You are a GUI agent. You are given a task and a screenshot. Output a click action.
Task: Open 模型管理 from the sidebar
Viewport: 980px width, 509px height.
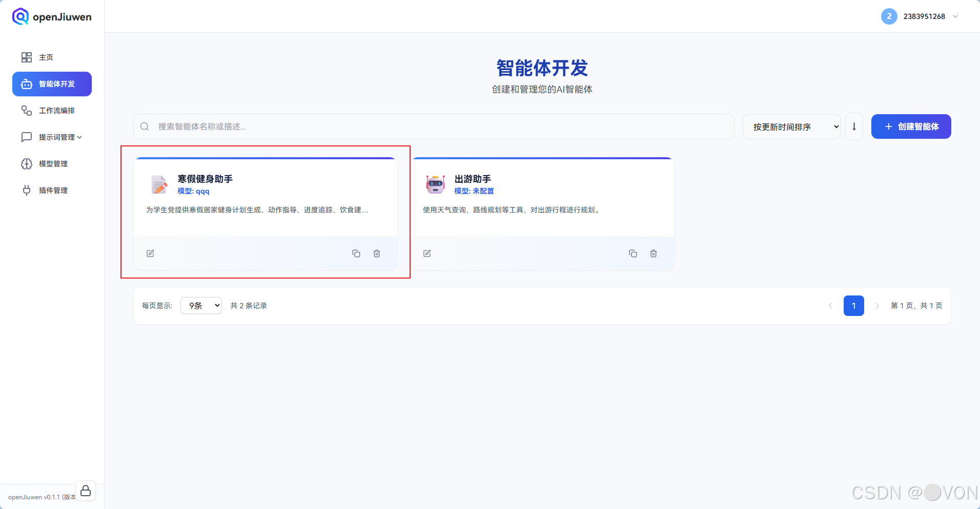[x=53, y=163]
